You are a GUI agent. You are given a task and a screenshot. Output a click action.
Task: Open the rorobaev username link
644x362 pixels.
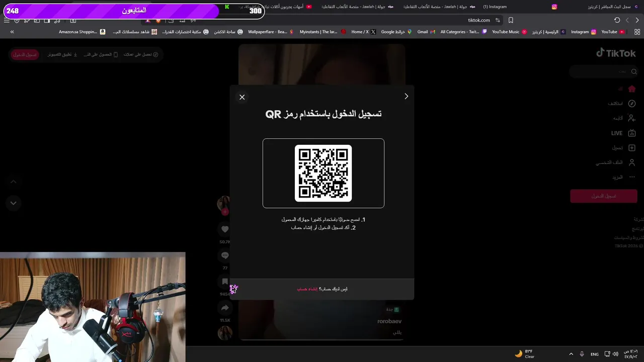click(389, 321)
